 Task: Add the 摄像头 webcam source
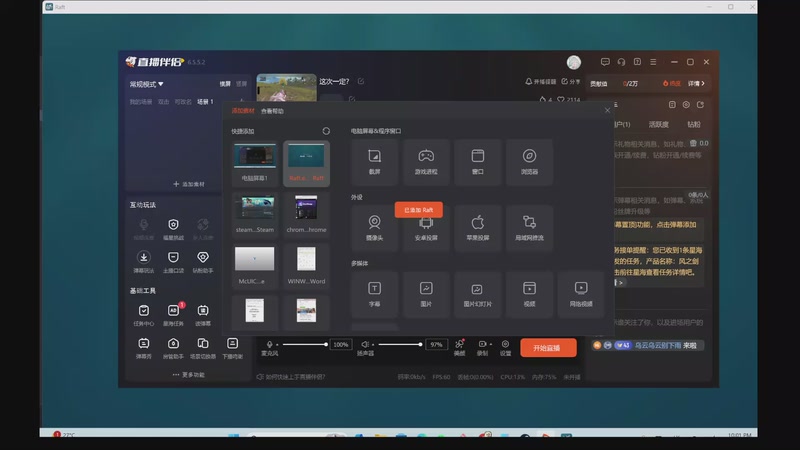[x=374, y=228]
